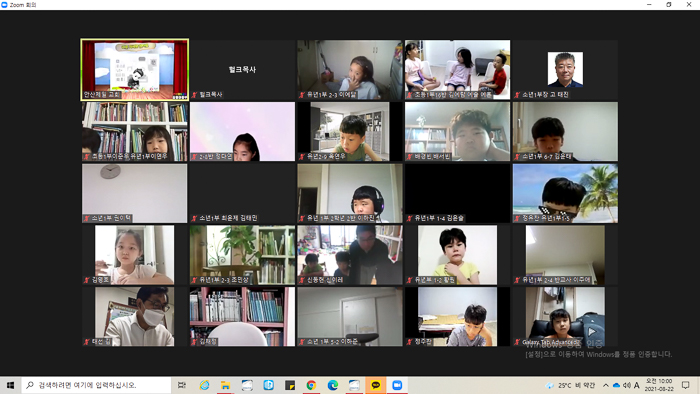Viewport: 700px width, 394px height.
Task: Open the OneDrive cloud tray icon
Action: pos(617,385)
